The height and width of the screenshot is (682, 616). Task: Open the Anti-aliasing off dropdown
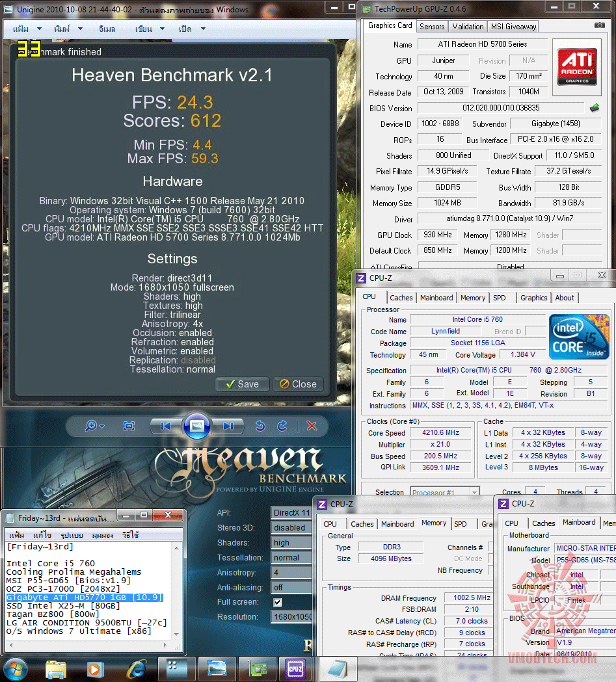[291, 587]
